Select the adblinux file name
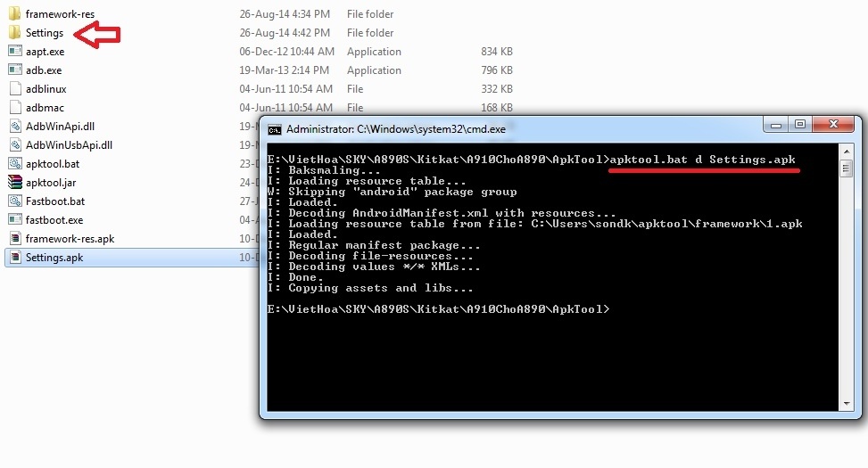The width and height of the screenshot is (868, 468). pyautogui.click(x=46, y=89)
